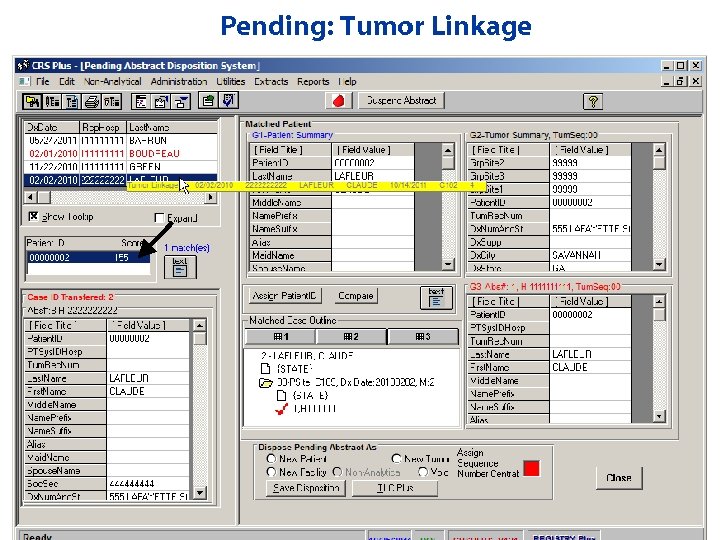Enable the Expand checkbox
Screen dimensions: 720x540
tap(159, 218)
